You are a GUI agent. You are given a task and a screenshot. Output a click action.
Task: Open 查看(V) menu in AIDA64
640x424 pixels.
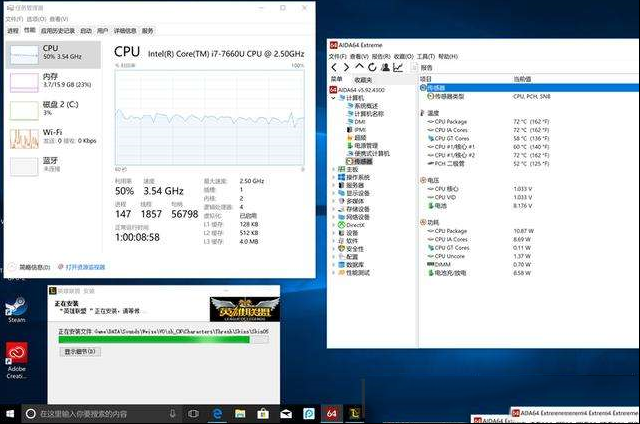coord(359,56)
